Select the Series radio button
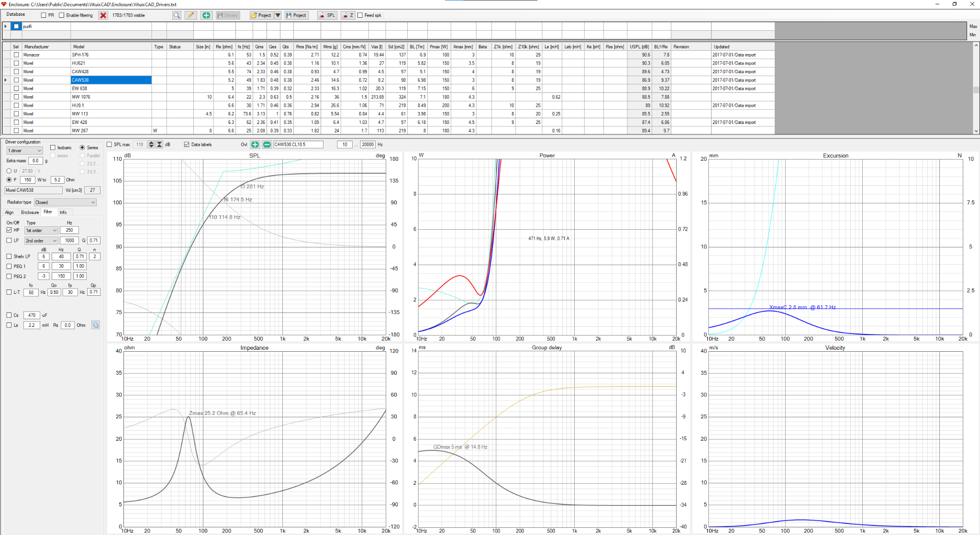Screen dimensions: 980x535 pos(82,147)
